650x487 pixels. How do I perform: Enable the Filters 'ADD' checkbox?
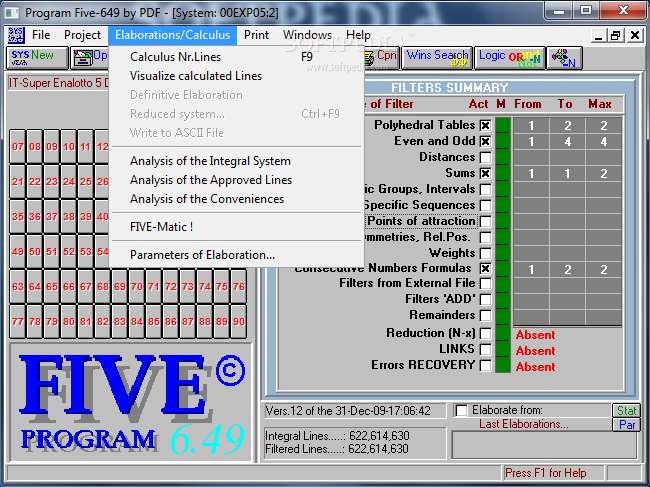pyautogui.click(x=485, y=299)
